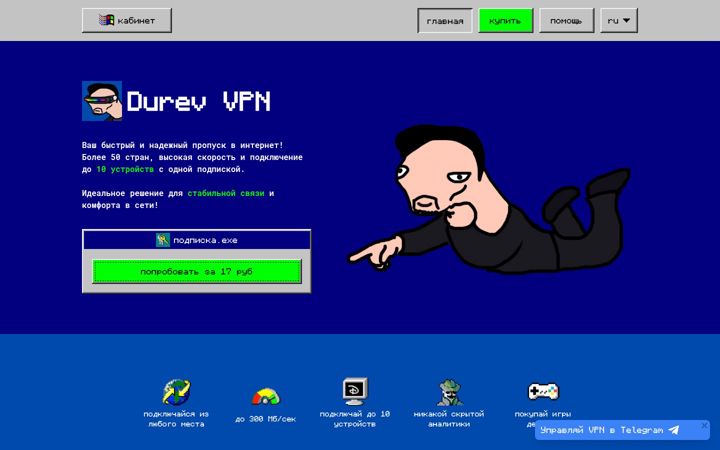Click the gamepad icon
Screen dimensions: 720x450
(543, 391)
